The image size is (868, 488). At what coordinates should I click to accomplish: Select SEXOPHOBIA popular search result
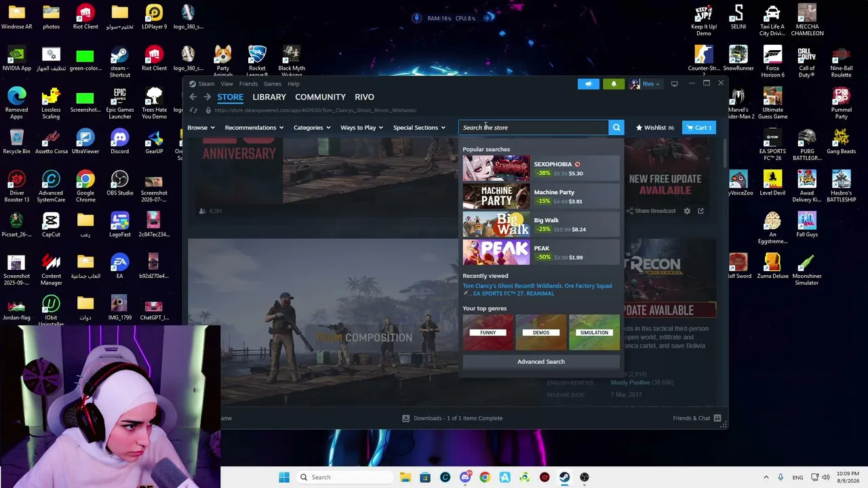click(540, 169)
